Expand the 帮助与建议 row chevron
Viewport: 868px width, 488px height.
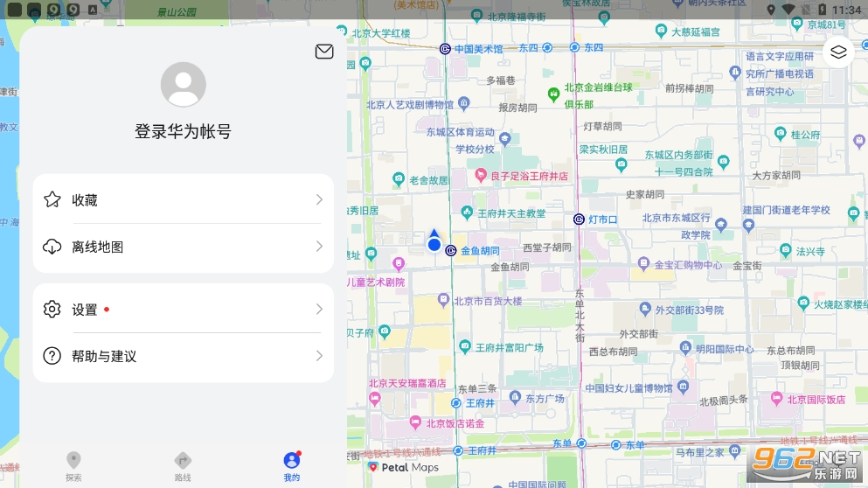(319, 356)
